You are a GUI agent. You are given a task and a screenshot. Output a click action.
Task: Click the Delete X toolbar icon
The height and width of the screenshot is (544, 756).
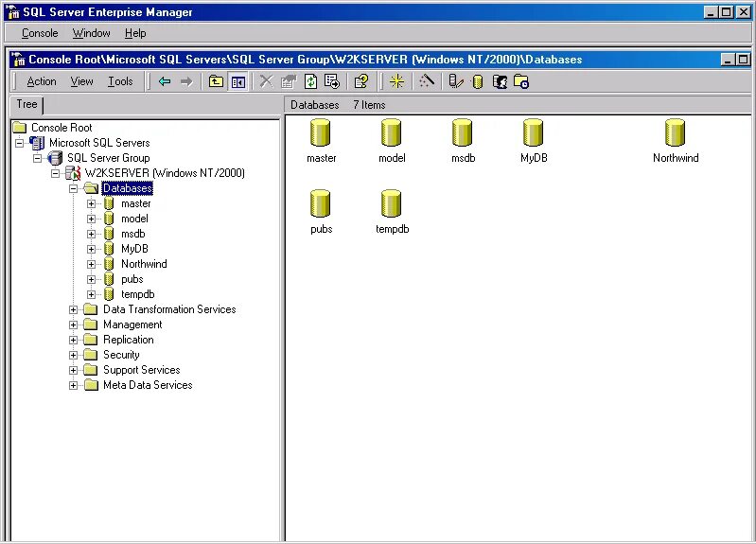tap(266, 81)
